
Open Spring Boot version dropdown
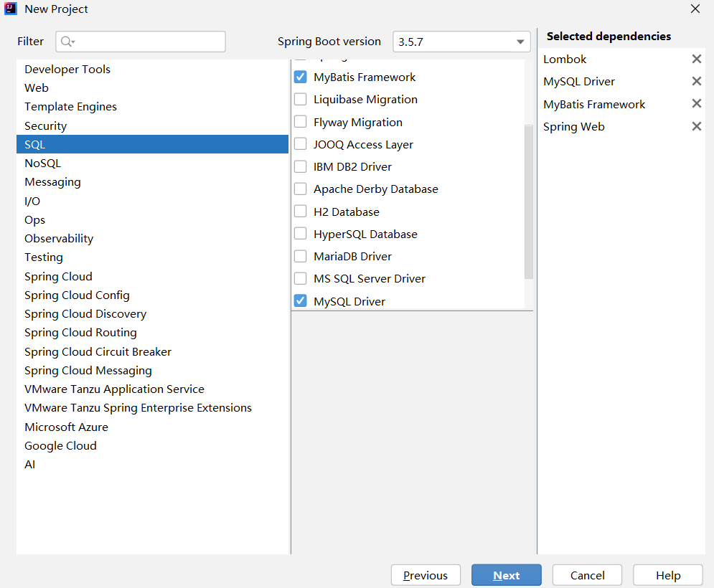(x=461, y=42)
